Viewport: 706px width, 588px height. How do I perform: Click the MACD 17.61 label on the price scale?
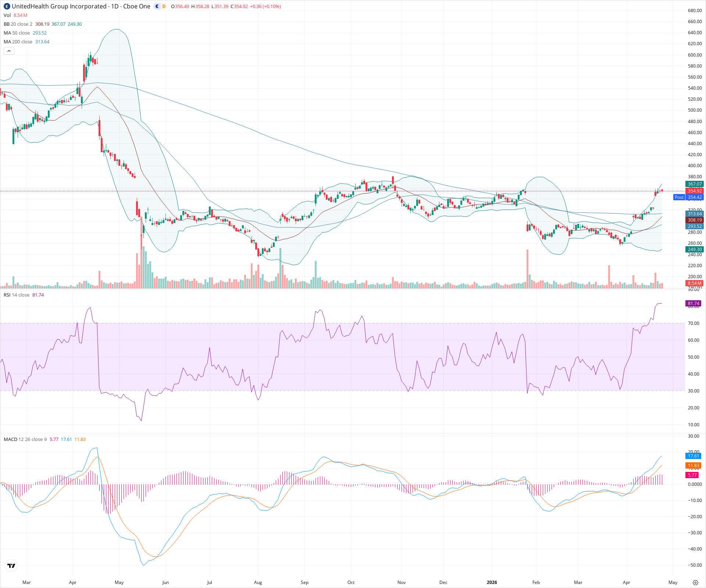click(x=693, y=456)
